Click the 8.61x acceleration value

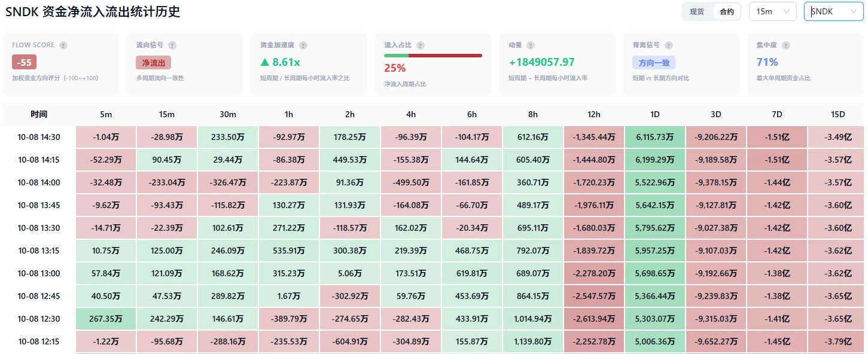click(x=280, y=62)
